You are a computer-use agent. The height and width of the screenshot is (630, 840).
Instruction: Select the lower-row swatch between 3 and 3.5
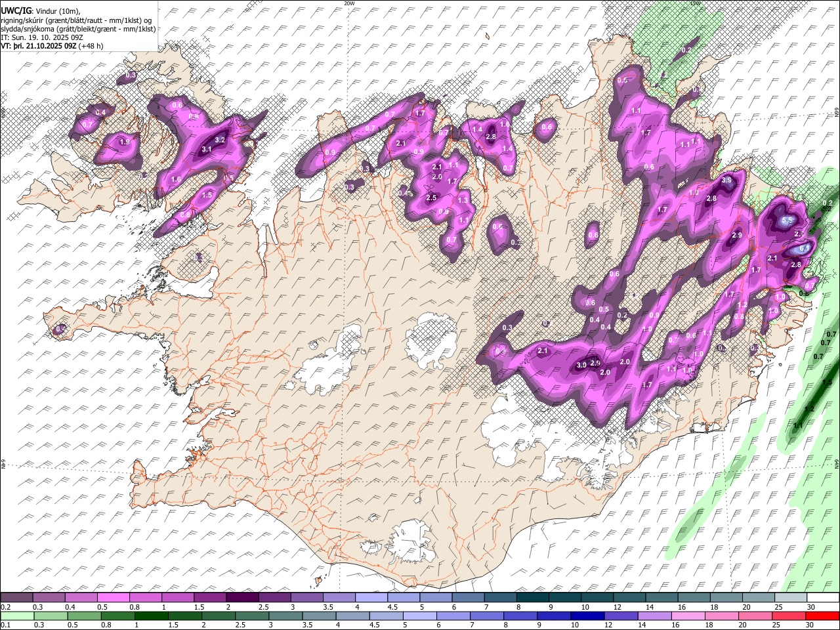(x=285, y=616)
